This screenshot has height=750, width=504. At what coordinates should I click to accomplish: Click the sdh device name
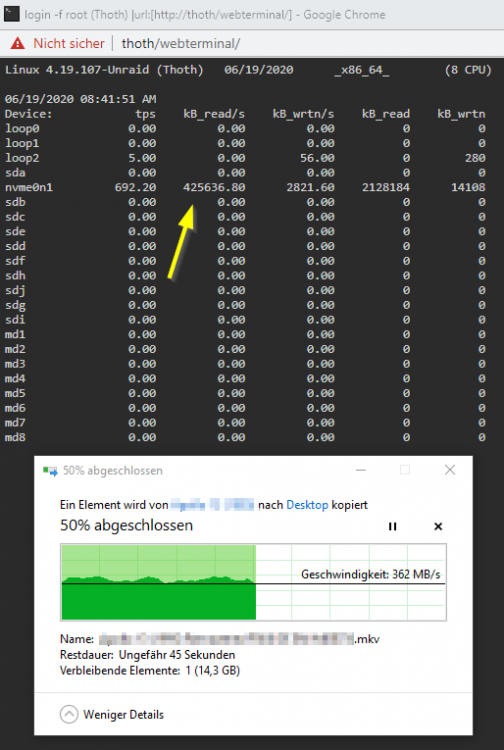tap(15, 276)
